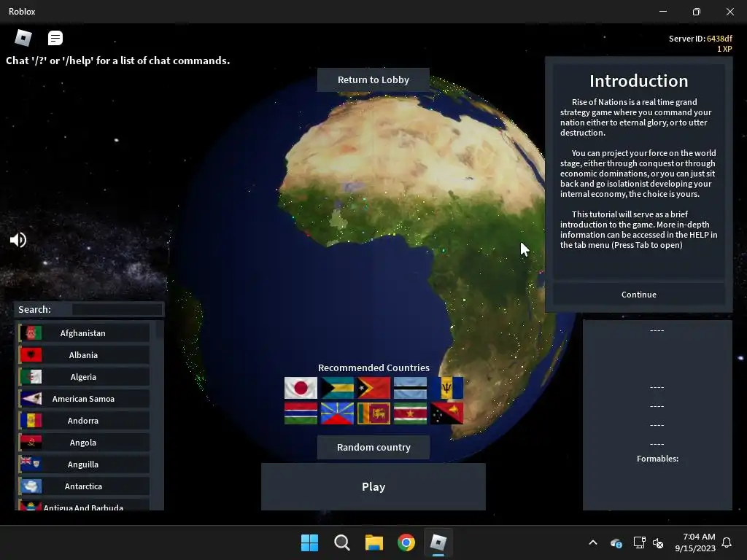Open the taskbar clock and date

(695, 542)
